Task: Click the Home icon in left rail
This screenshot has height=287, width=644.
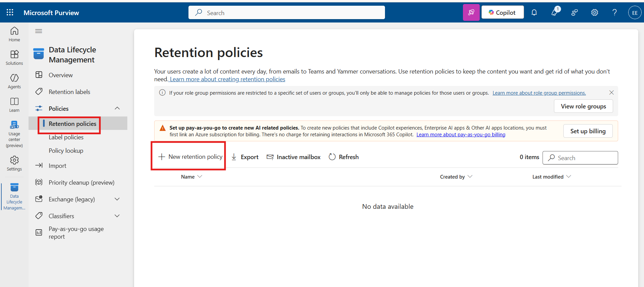Action: [14, 34]
